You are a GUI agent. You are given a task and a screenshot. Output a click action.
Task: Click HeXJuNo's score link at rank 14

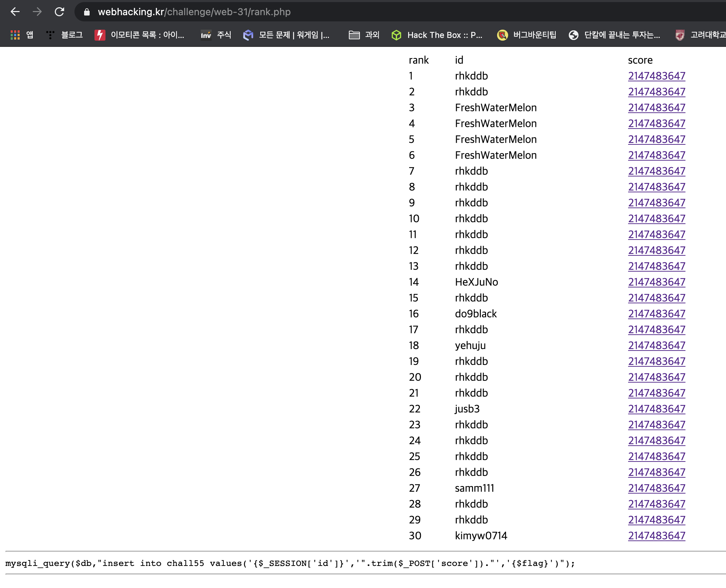(x=656, y=282)
